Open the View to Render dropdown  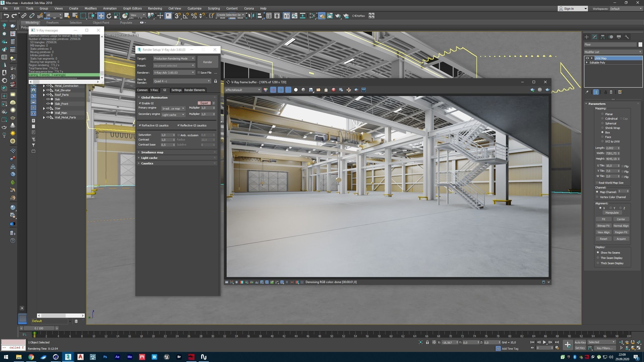(182, 81)
